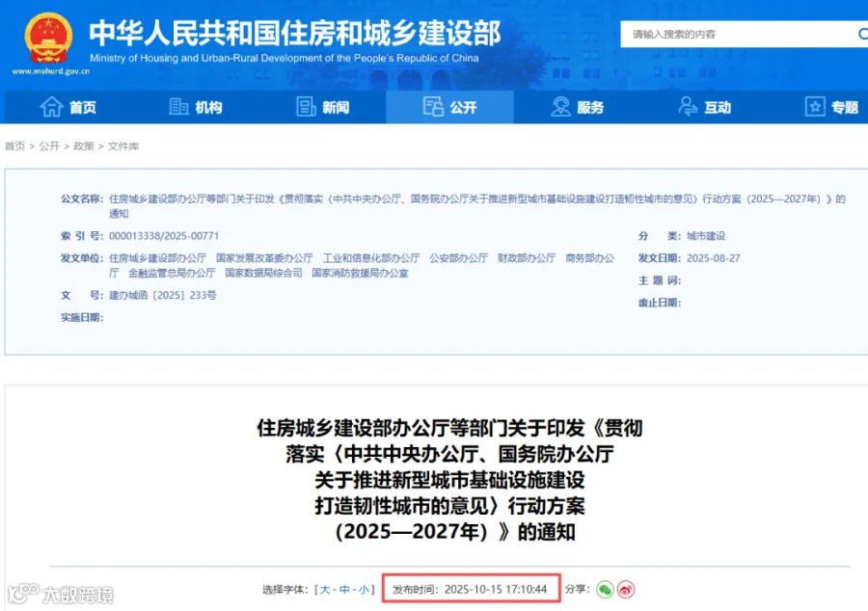This screenshot has height=611, width=868.
Task: Click publish time 2025-10-15 17:10:44
Action: pyautogui.click(x=496, y=590)
